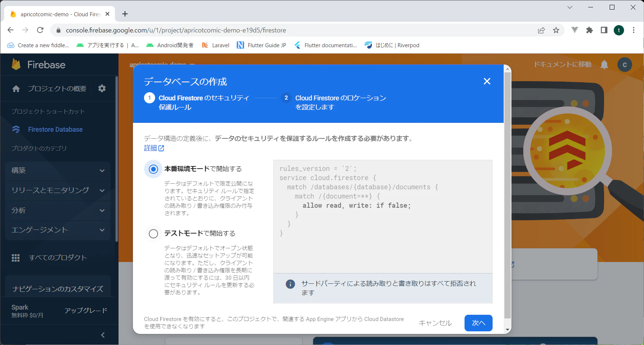Open Flutter documentation bookmark
The image size is (644, 345).
pyautogui.click(x=325, y=45)
